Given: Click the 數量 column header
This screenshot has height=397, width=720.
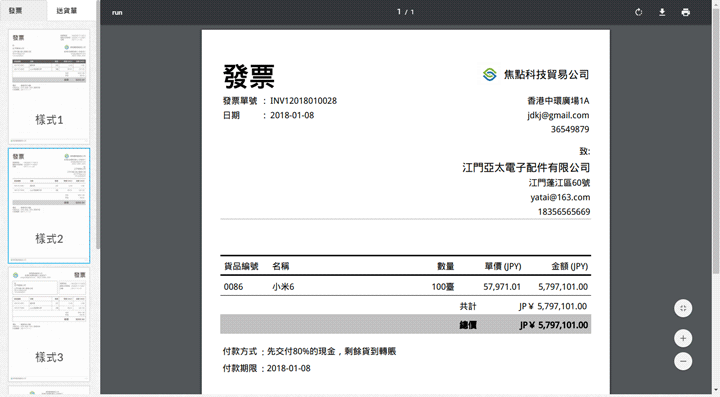Looking at the screenshot, I should pos(445,266).
